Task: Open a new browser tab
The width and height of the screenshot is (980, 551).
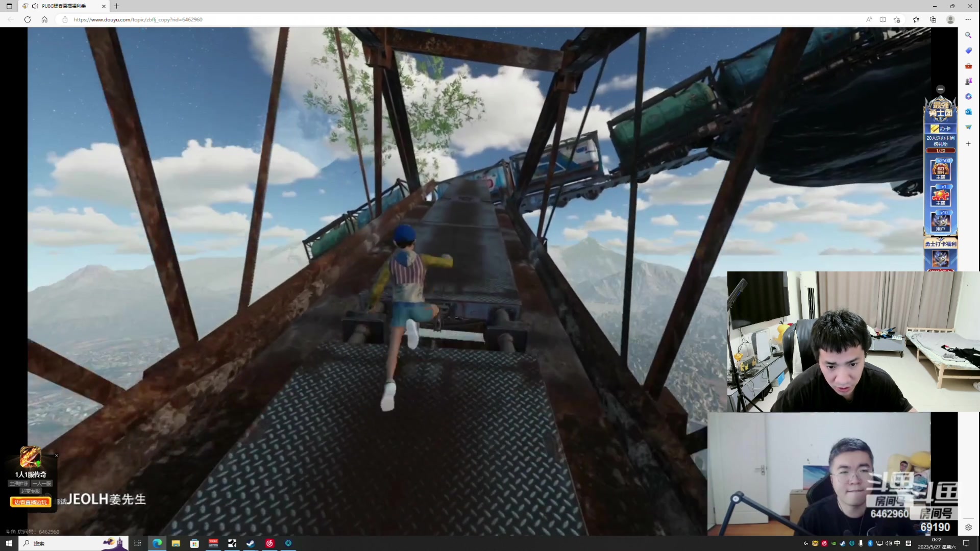Action: coord(116,6)
